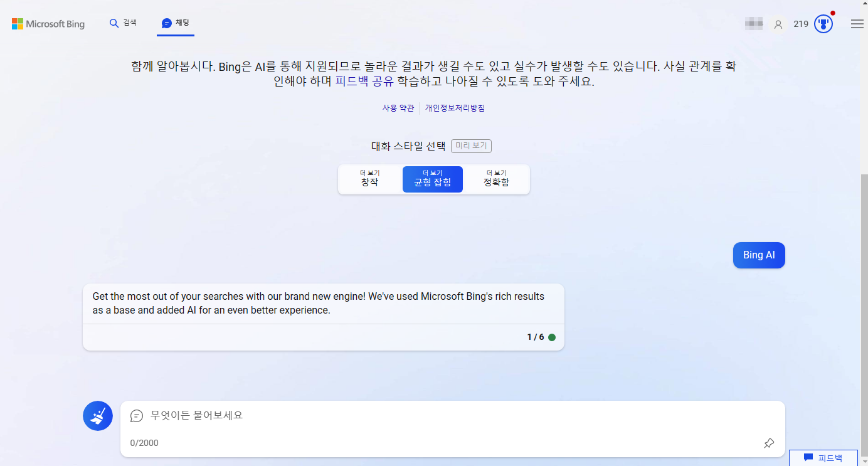Open the 사용 약관 link
Viewport: 868px width, 466px height.
[x=398, y=108]
